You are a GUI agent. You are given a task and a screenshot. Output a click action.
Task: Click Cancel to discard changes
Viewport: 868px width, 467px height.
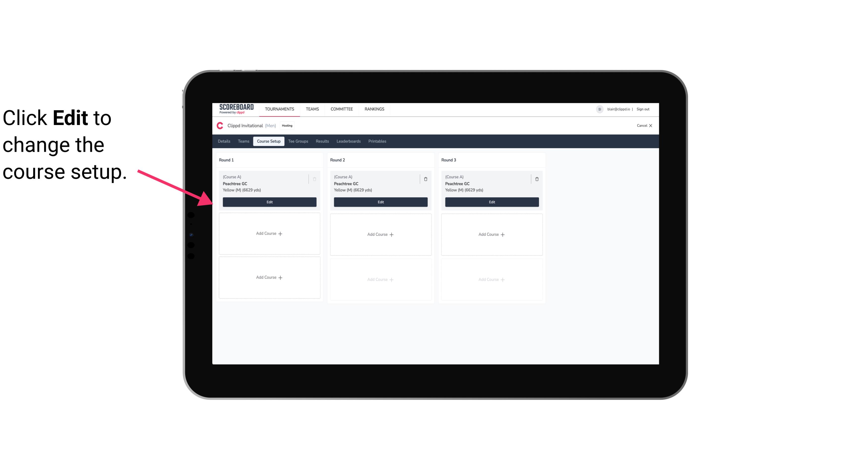643,125
